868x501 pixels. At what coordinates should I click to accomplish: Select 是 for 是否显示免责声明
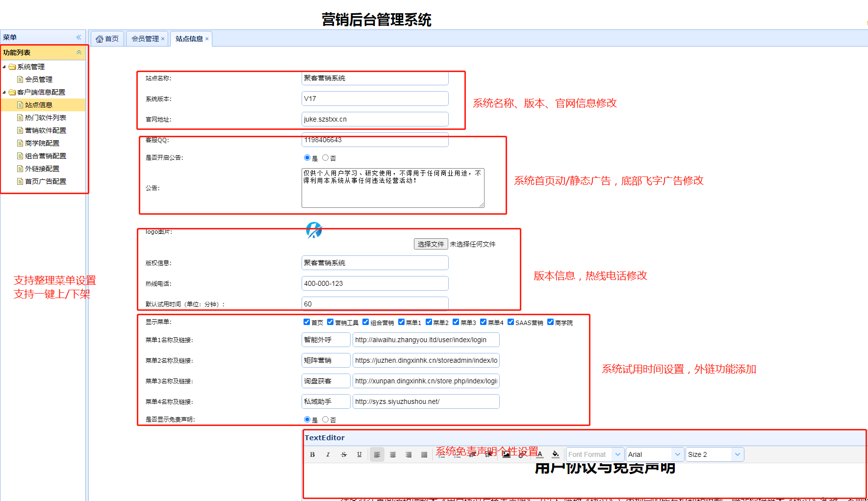307,420
